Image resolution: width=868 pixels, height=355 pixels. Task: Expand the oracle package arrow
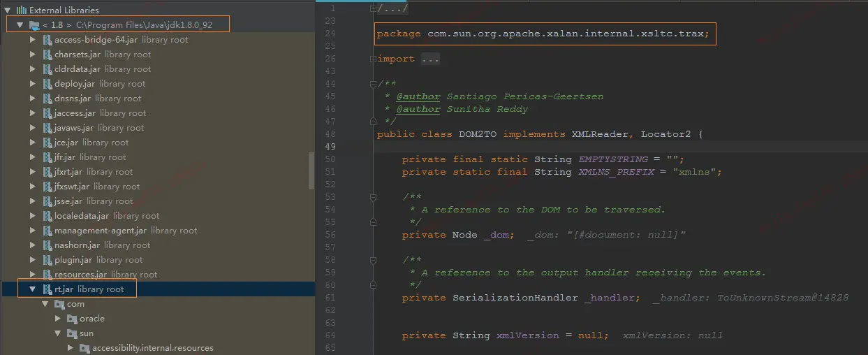[58, 319]
